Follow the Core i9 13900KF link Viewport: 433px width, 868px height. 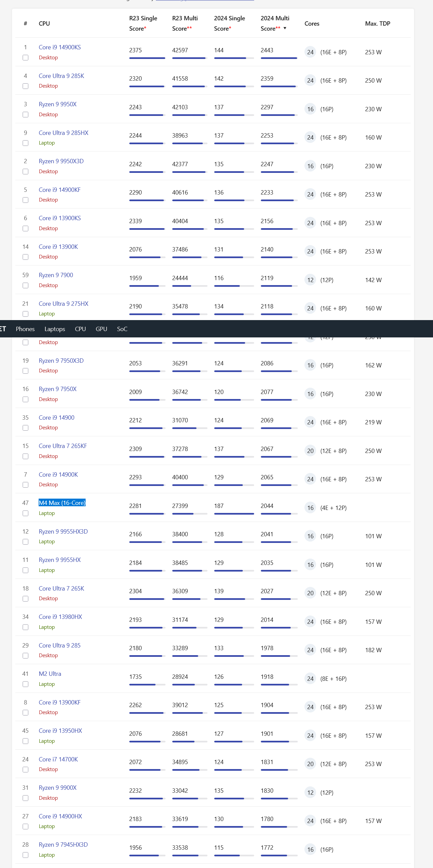(x=60, y=702)
